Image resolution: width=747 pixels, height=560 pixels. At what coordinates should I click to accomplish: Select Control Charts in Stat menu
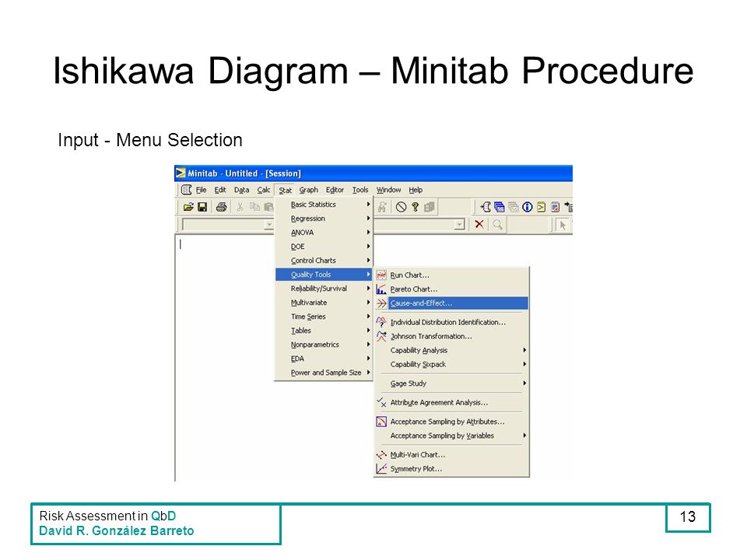324,261
